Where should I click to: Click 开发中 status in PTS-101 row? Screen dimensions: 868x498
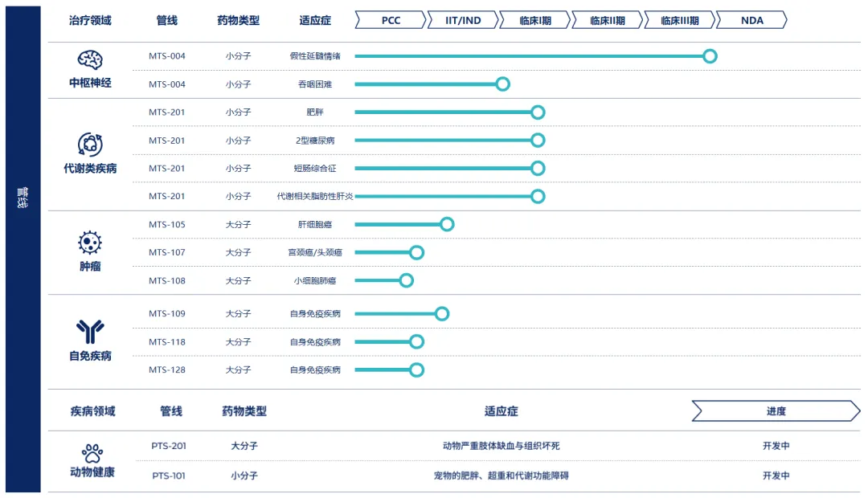pyautogui.click(x=776, y=476)
